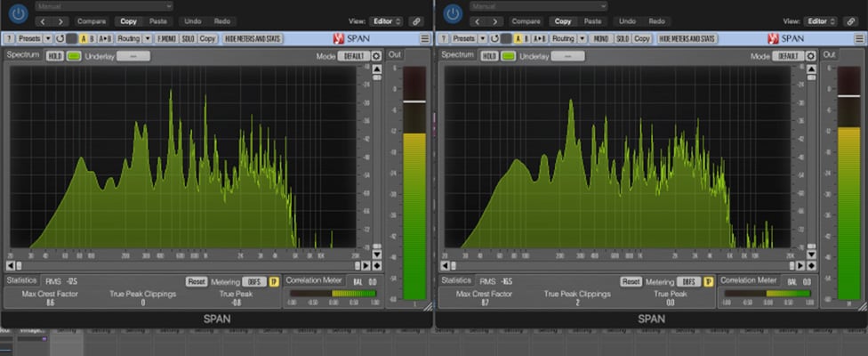Click the reset circular arrow in left SPAN

coord(60,39)
